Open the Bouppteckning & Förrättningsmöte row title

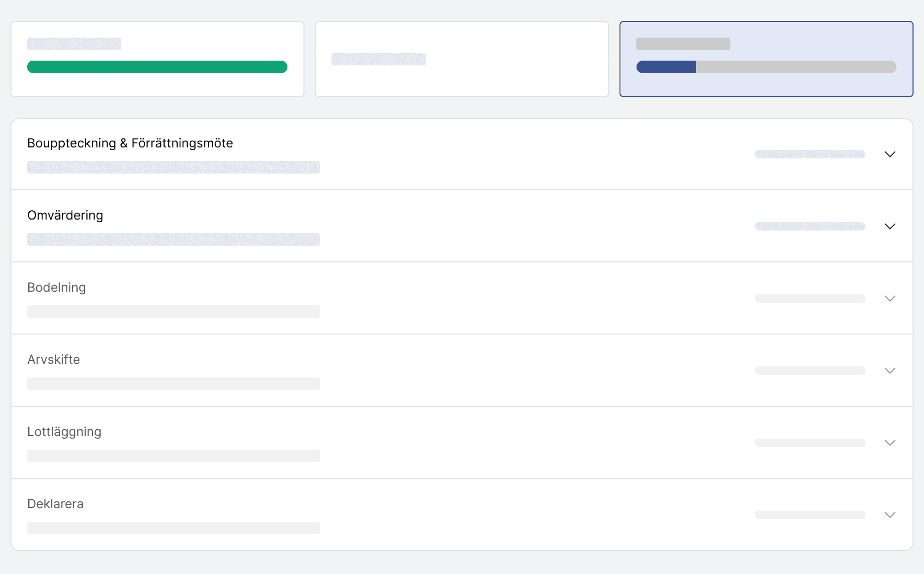coord(130,143)
